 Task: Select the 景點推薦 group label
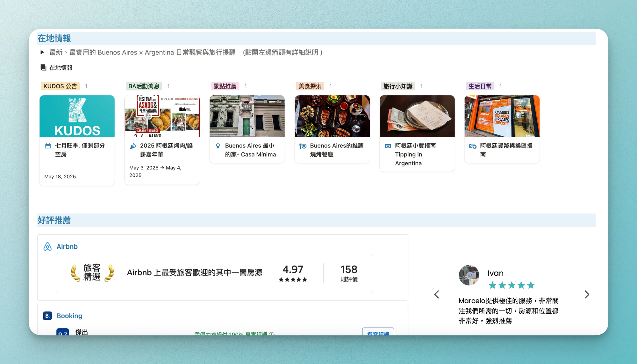point(225,86)
